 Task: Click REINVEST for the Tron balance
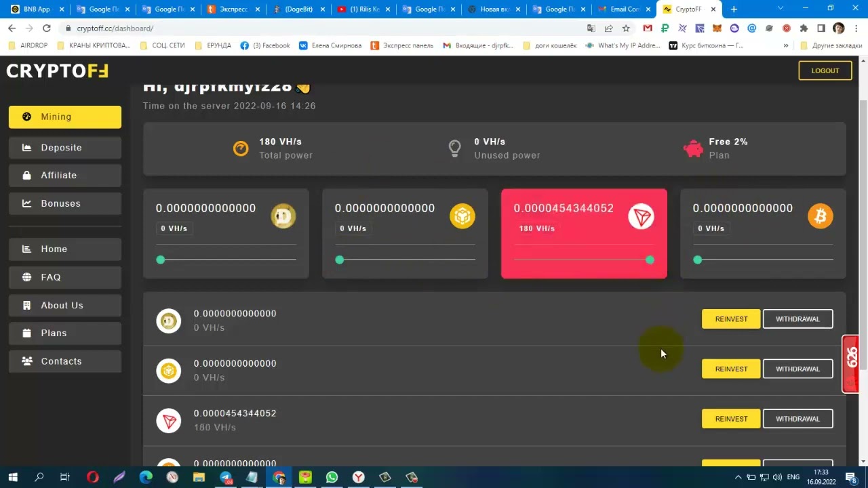tap(731, 419)
